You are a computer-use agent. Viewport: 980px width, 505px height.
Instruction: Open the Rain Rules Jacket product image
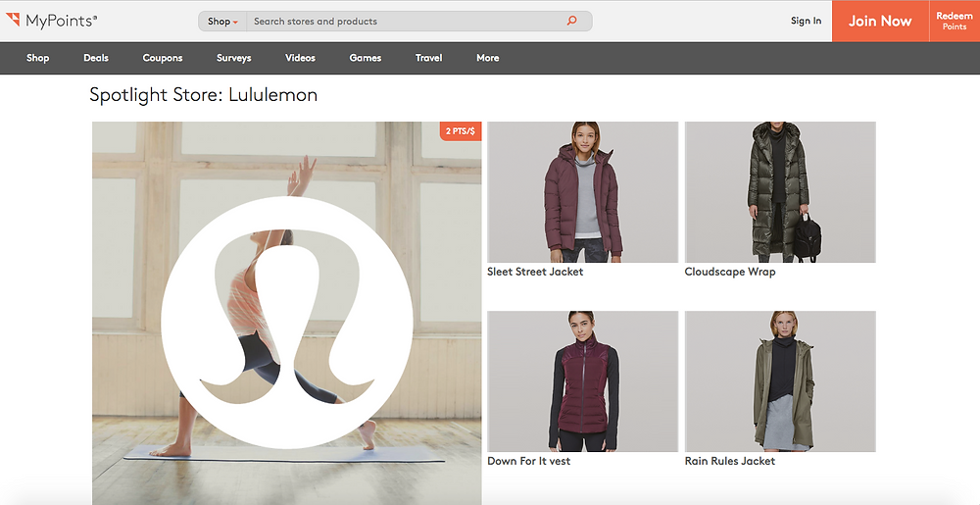click(780, 381)
